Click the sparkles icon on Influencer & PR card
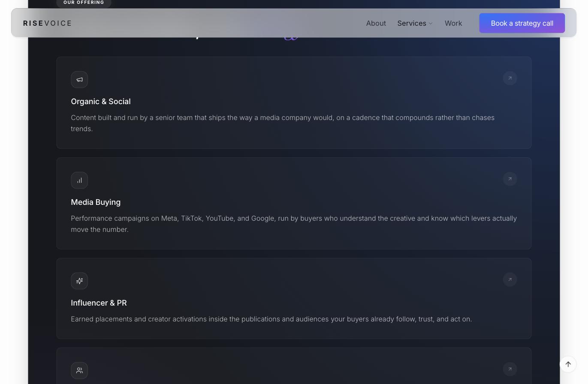The width and height of the screenshot is (588, 384). click(79, 281)
